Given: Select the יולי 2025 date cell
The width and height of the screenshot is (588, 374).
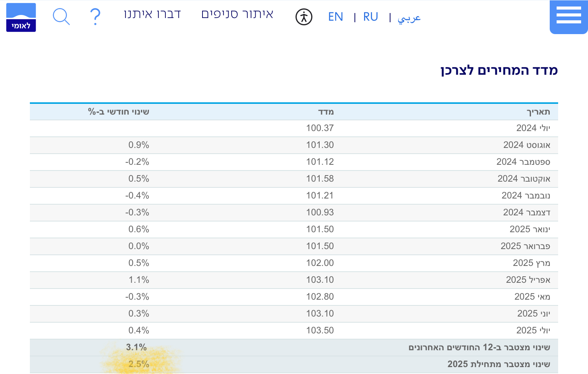Looking at the screenshot, I should 533,330.
